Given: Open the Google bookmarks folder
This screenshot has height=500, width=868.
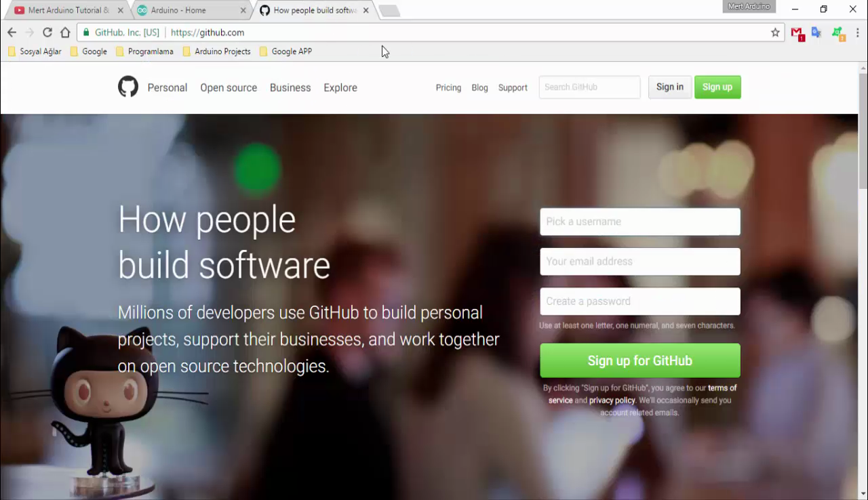Looking at the screenshot, I should 89,51.
